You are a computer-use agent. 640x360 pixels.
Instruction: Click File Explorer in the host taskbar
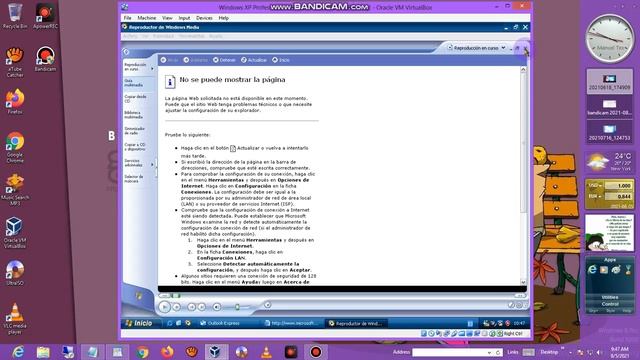(x=43, y=352)
